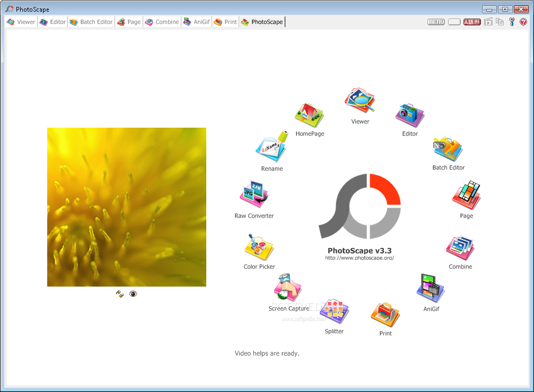Viewport: 534px width, 392px height.
Task: Launch the Viewer from the circular launcher
Action: [x=360, y=100]
